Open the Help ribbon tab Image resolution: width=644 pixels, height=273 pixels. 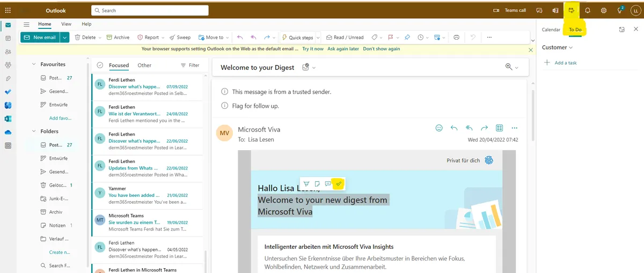[x=86, y=24]
